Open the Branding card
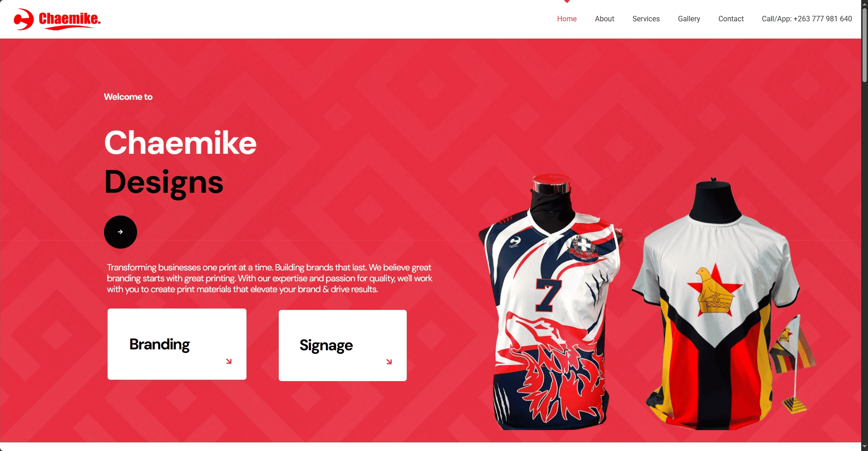This screenshot has height=451, width=868. tap(177, 344)
